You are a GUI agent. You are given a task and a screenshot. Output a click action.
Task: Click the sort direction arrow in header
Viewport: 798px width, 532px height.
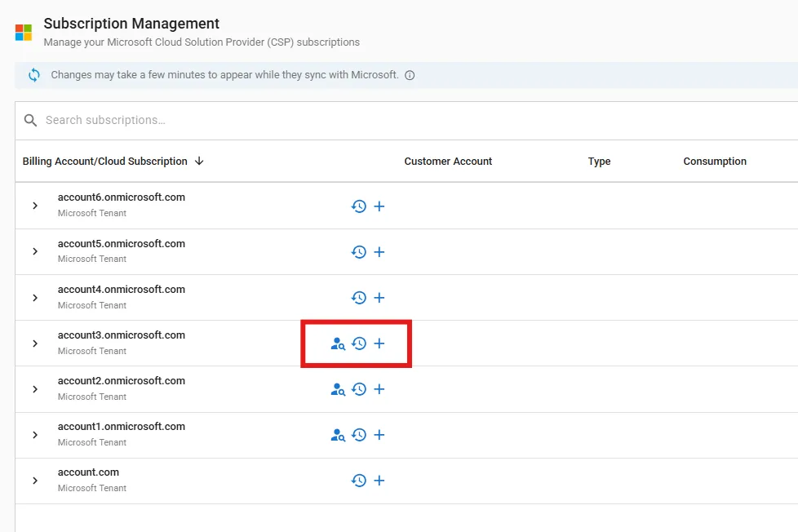(x=199, y=161)
